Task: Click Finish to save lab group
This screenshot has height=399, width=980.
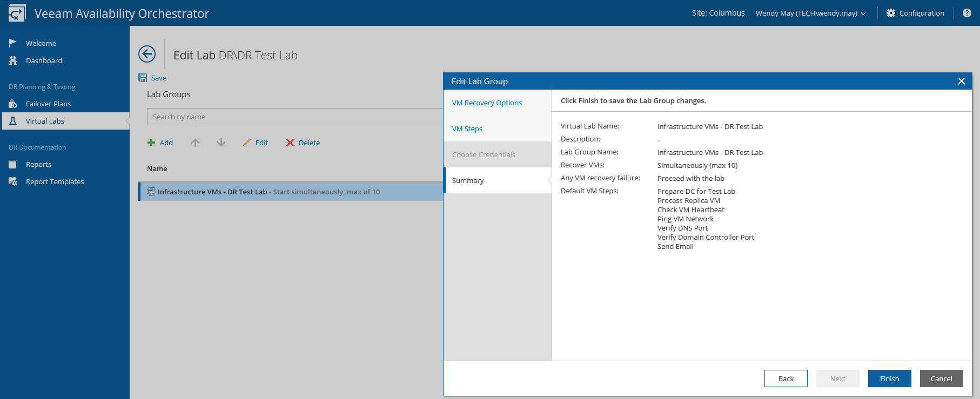Action: (x=890, y=378)
